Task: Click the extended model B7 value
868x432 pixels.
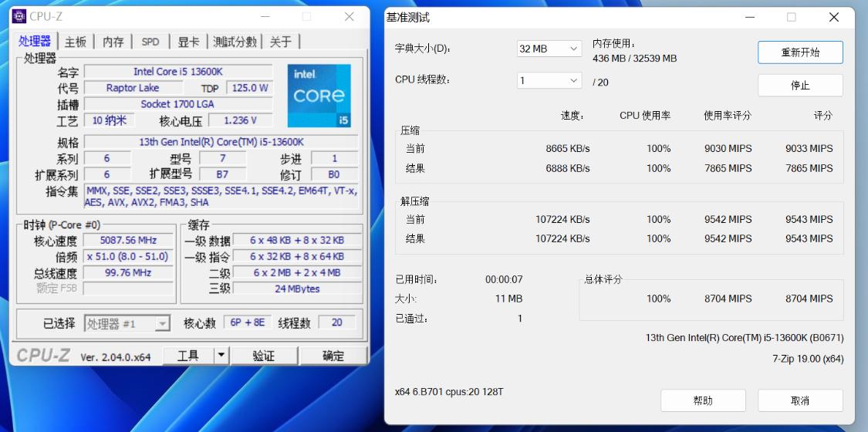Action: click(x=222, y=175)
